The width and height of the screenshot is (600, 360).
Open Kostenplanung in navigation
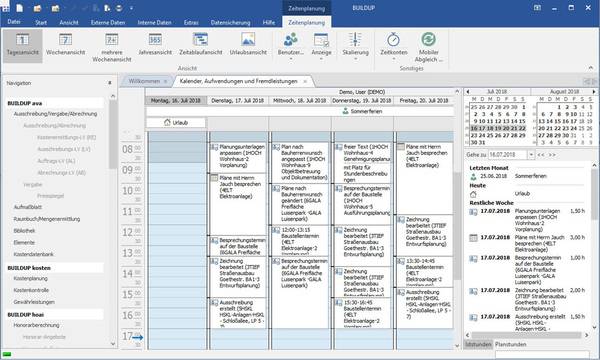coord(31,279)
